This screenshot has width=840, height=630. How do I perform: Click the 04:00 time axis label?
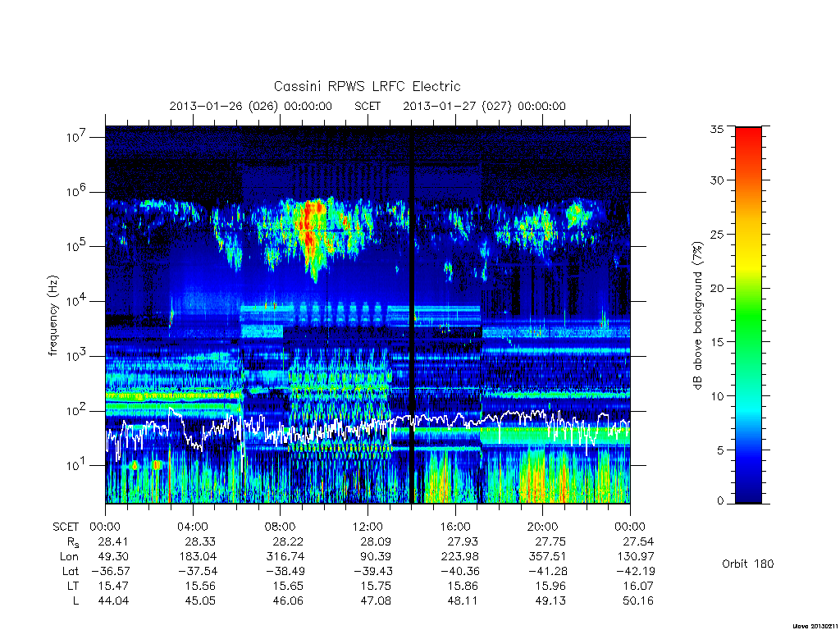[x=193, y=527]
